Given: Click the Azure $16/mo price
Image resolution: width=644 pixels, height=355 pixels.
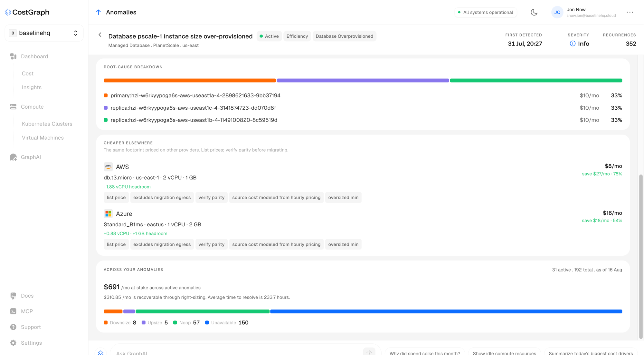Looking at the screenshot, I should 612,213.
